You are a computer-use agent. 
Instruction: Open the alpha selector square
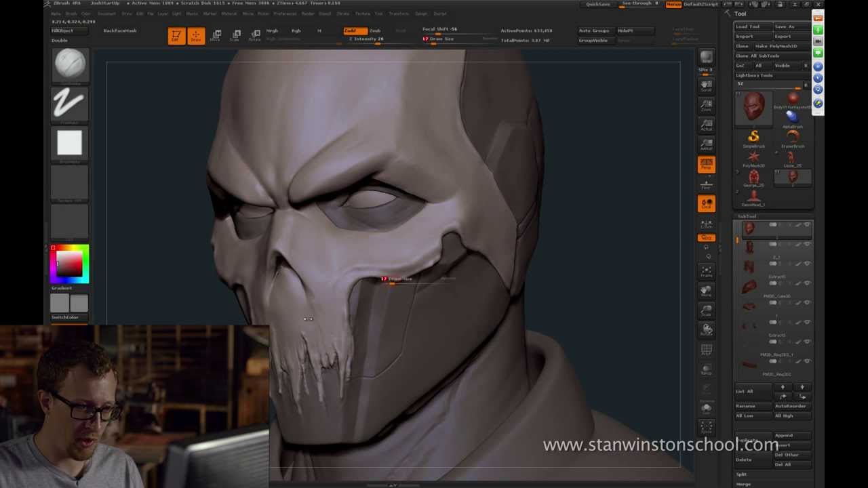coord(69,144)
